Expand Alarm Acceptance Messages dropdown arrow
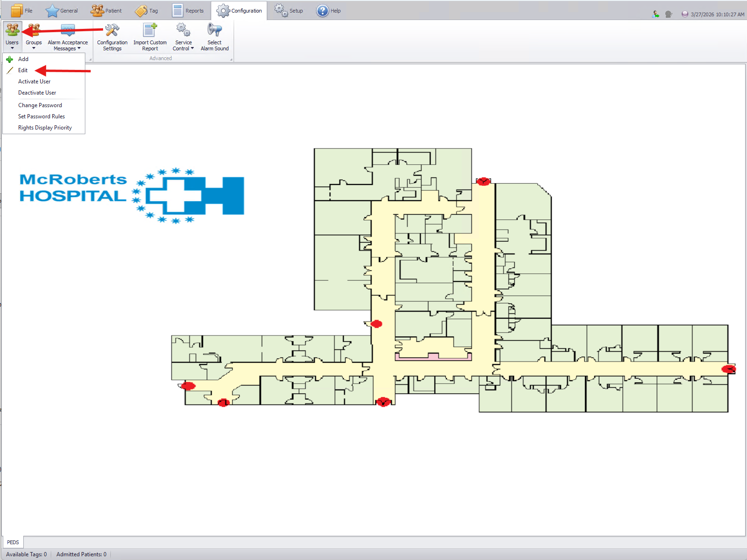Screen dimensions: 747x560 (x=79, y=48)
